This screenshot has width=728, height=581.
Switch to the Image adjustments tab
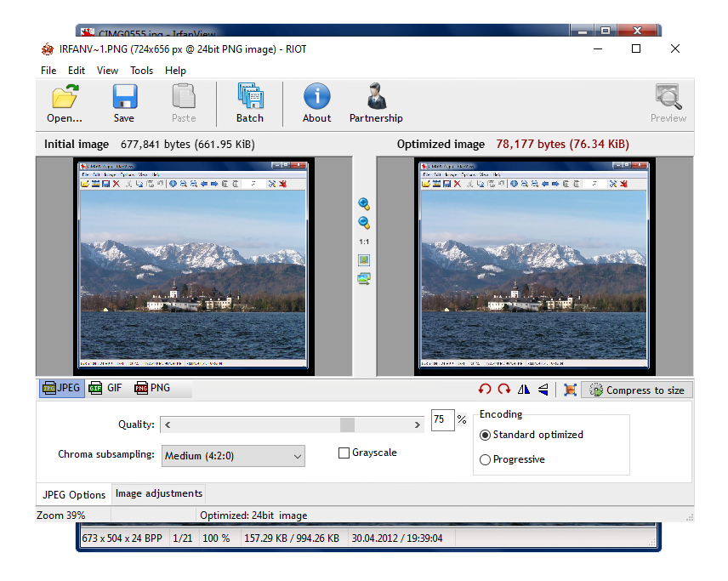159,493
